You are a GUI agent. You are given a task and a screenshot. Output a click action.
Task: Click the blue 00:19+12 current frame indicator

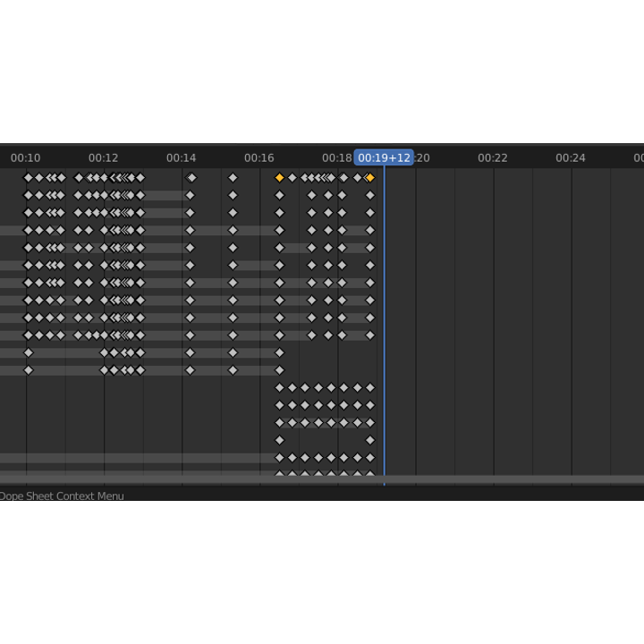[384, 157]
